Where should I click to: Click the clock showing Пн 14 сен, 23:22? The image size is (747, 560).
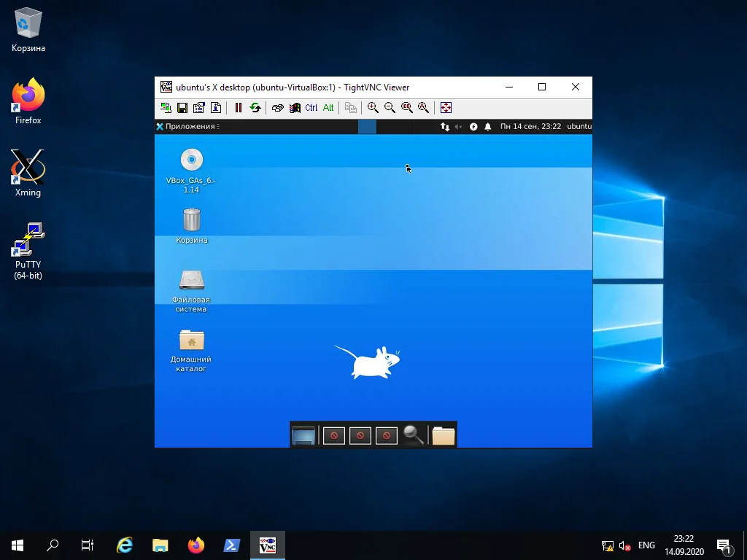pyautogui.click(x=530, y=126)
